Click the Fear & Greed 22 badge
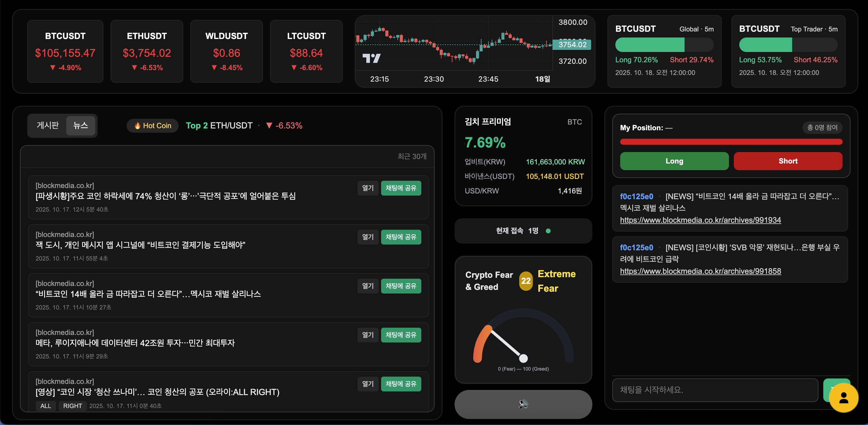This screenshot has width=868, height=425. pos(526,281)
